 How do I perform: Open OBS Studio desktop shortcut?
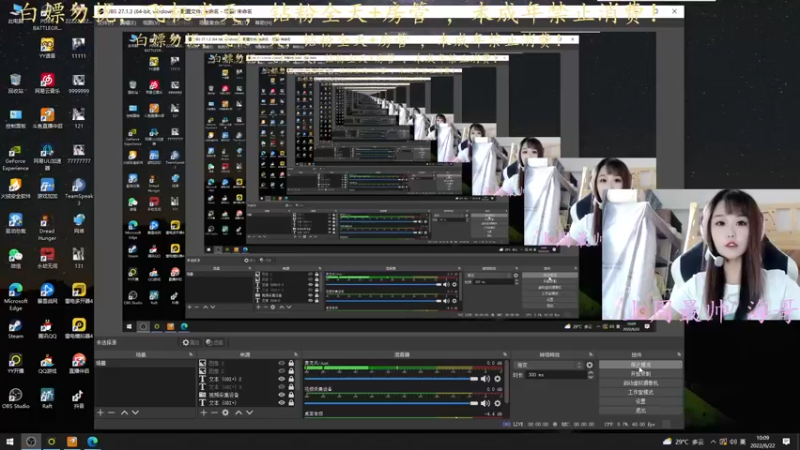[15, 398]
